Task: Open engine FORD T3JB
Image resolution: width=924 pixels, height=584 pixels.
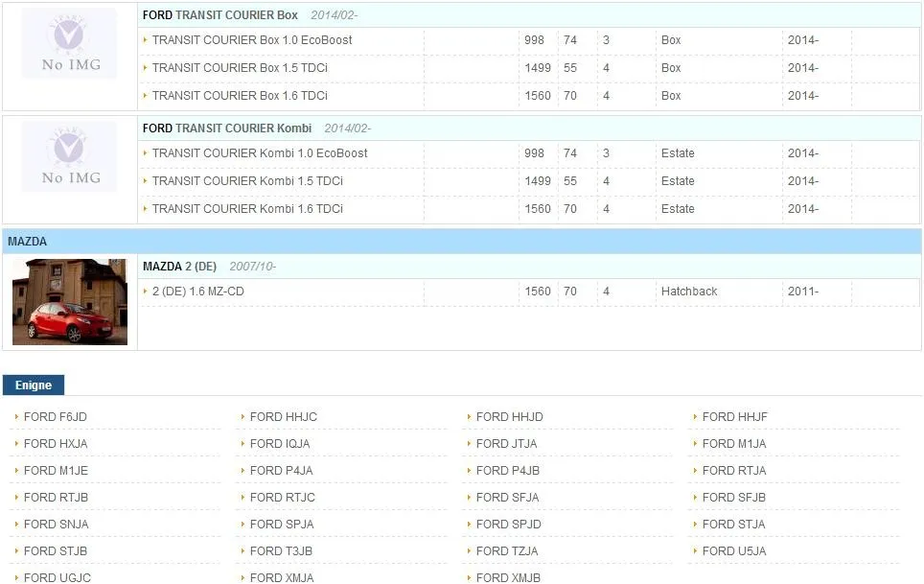Action: coord(281,551)
